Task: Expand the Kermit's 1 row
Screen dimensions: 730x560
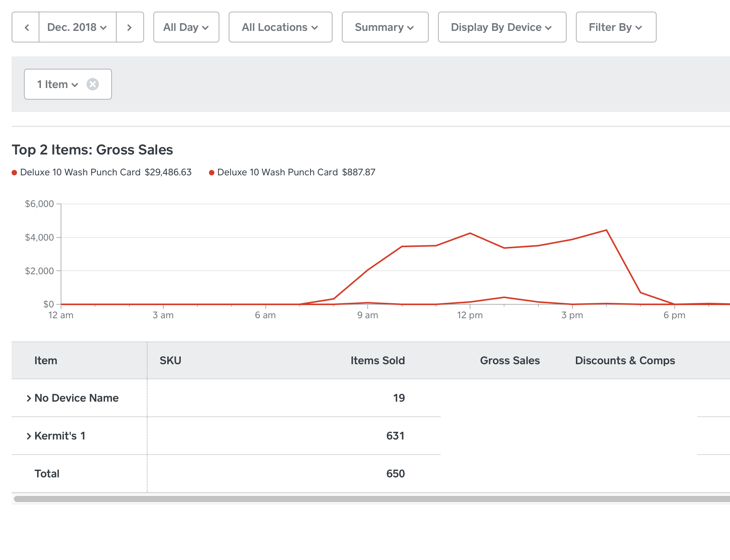Action: pyautogui.click(x=29, y=436)
